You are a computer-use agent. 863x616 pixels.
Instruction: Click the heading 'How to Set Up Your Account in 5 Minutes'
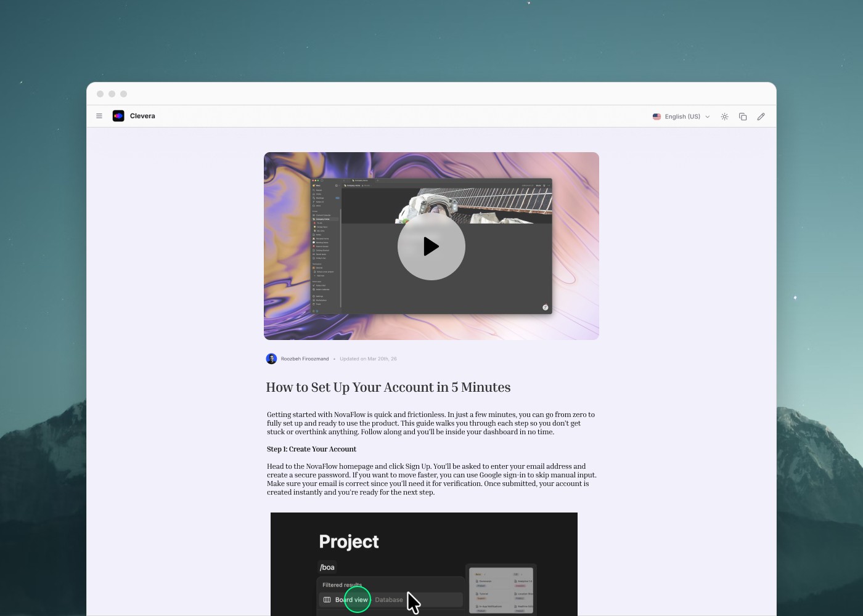[x=388, y=387]
